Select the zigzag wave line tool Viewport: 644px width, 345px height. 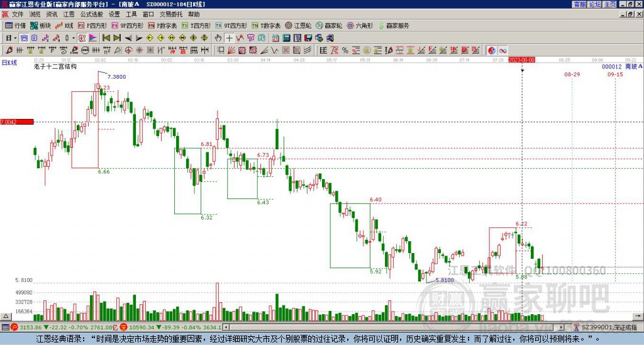click(275, 50)
